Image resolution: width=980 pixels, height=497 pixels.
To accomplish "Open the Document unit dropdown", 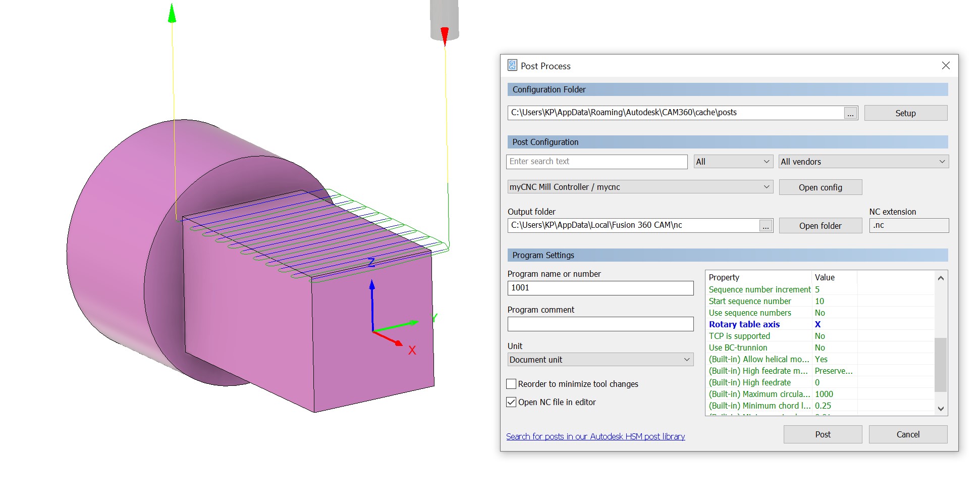I will pos(600,360).
